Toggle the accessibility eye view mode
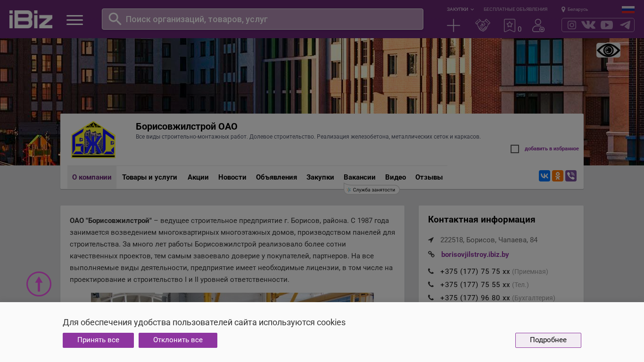The image size is (644, 362). point(608,50)
